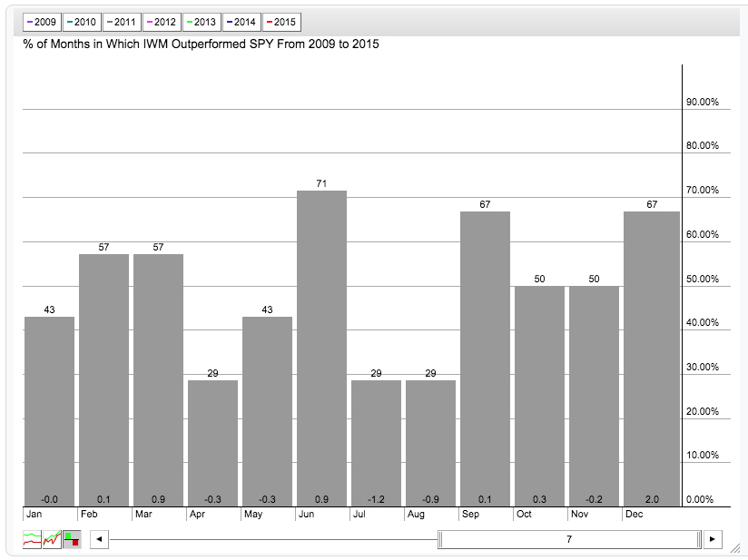This screenshot has height=560, width=748.
Task: Toggle the 2014 year legend button
Action: click(x=241, y=22)
